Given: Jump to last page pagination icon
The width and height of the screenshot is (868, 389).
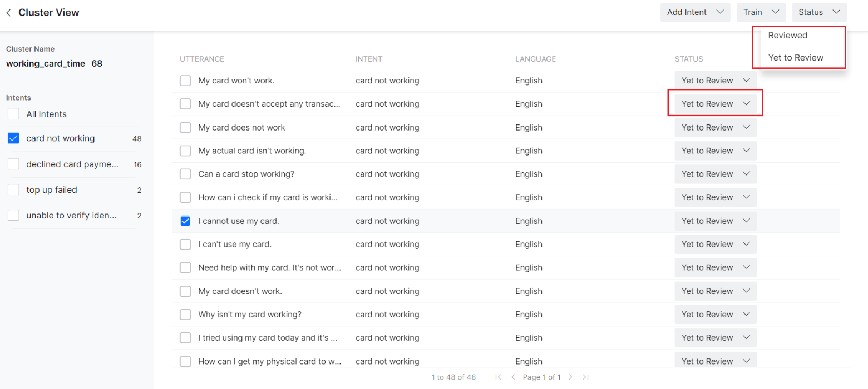Looking at the screenshot, I should [x=585, y=377].
